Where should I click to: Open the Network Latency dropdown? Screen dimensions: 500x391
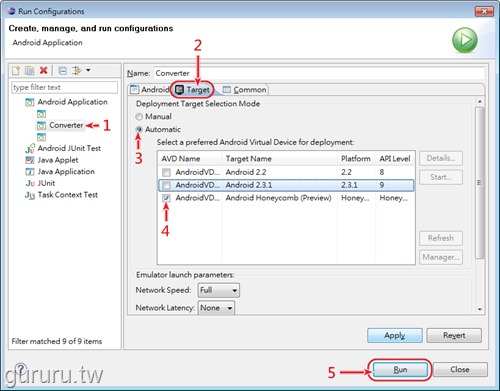(x=216, y=308)
